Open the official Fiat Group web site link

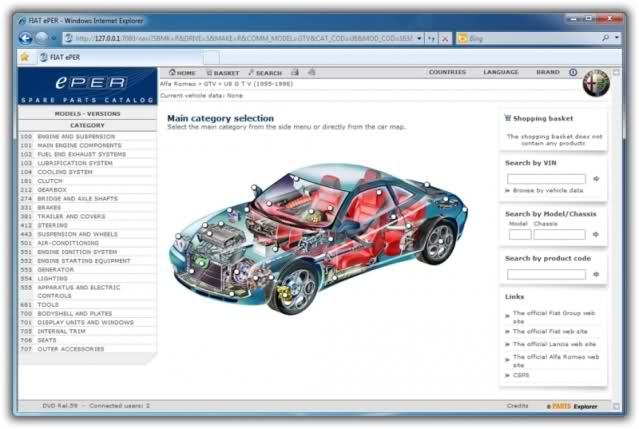click(554, 317)
